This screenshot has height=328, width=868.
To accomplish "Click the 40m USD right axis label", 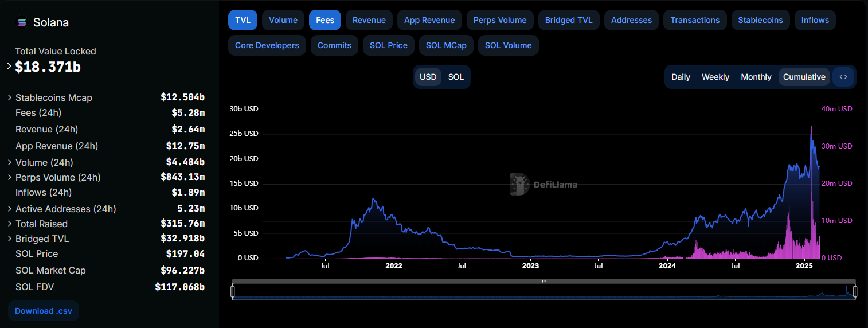I will point(837,108).
